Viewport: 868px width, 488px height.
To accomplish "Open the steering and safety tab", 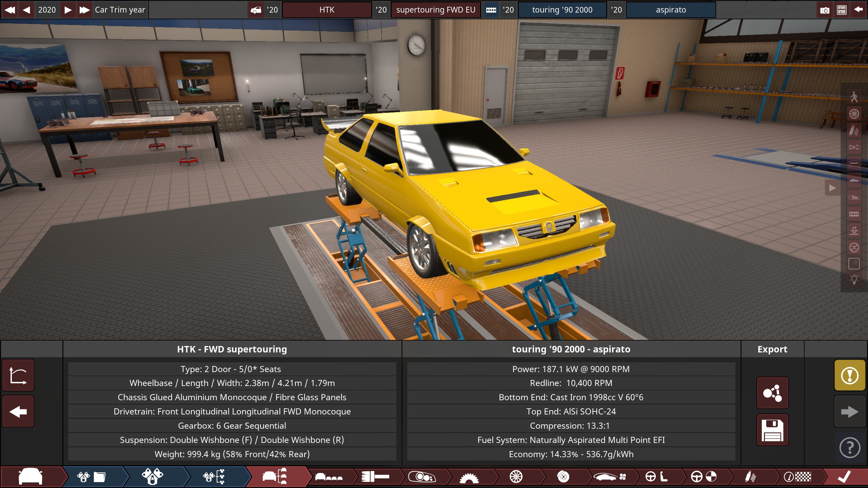I will click(704, 477).
